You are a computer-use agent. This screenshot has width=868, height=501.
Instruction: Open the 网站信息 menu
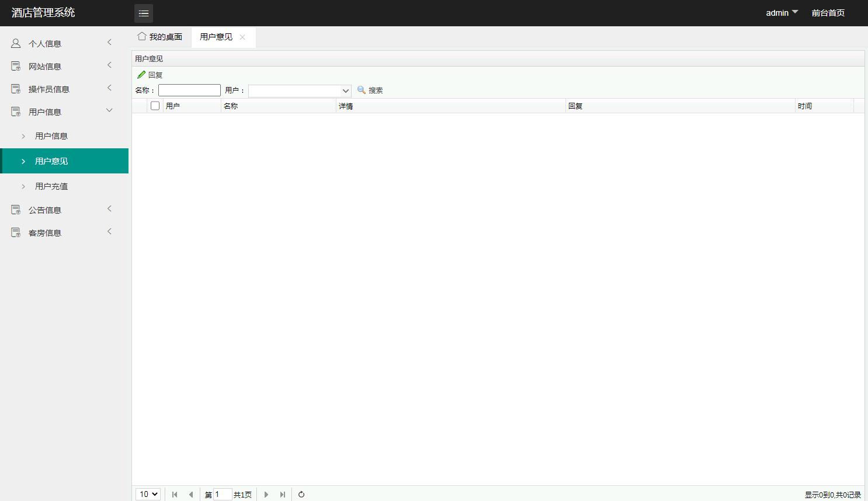[64, 66]
